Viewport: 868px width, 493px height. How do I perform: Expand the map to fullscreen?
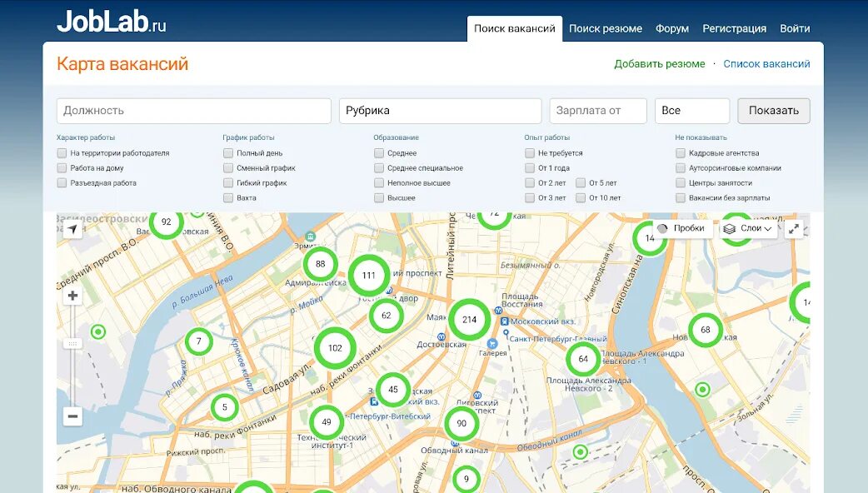[x=794, y=228]
